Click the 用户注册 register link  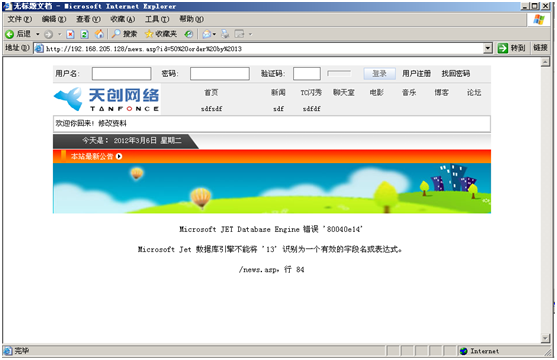[x=416, y=74]
